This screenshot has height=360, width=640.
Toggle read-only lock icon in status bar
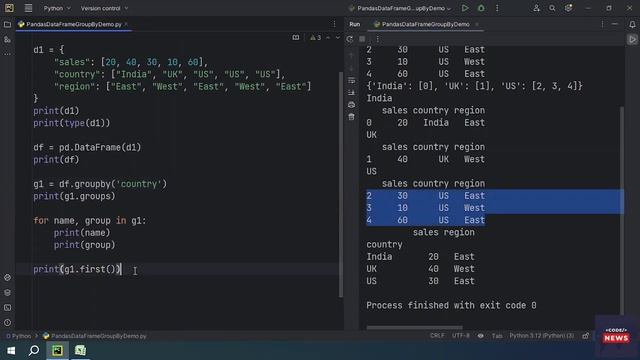point(586,336)
